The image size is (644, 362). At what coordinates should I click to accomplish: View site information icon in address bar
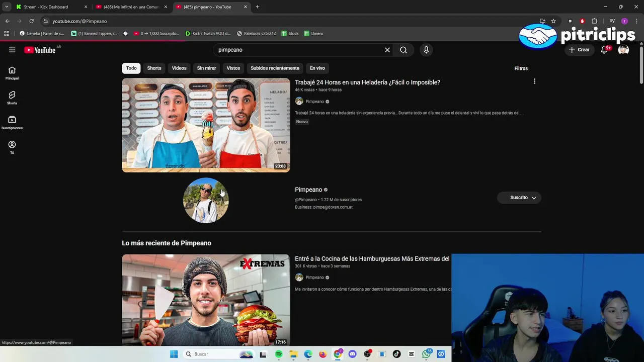pos(46,21)
